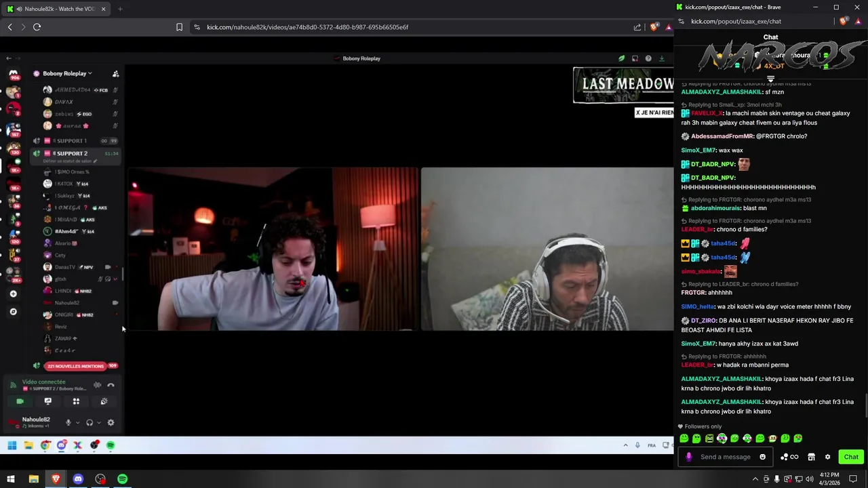Mute the Discord microphone

click(68, 423)
